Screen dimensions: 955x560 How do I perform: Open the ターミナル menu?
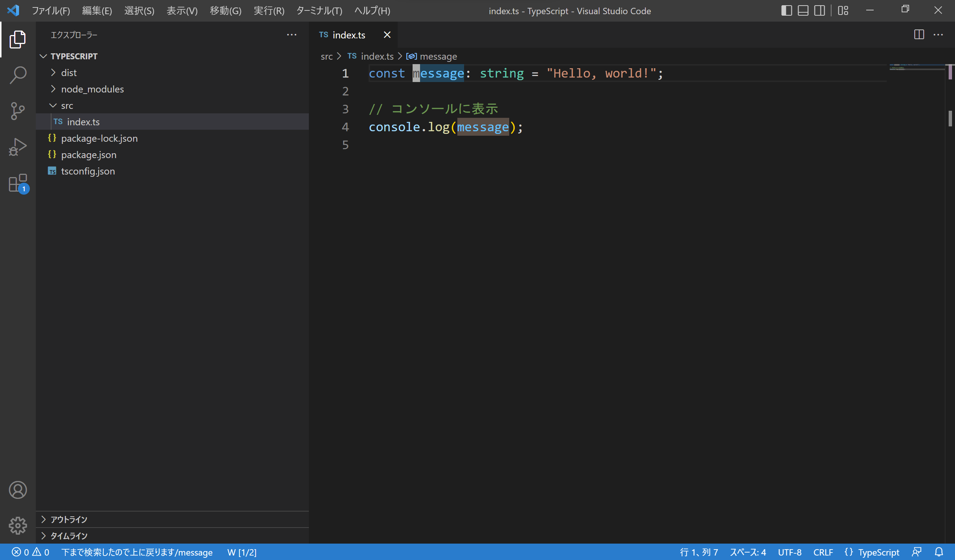tap(318, 10)
